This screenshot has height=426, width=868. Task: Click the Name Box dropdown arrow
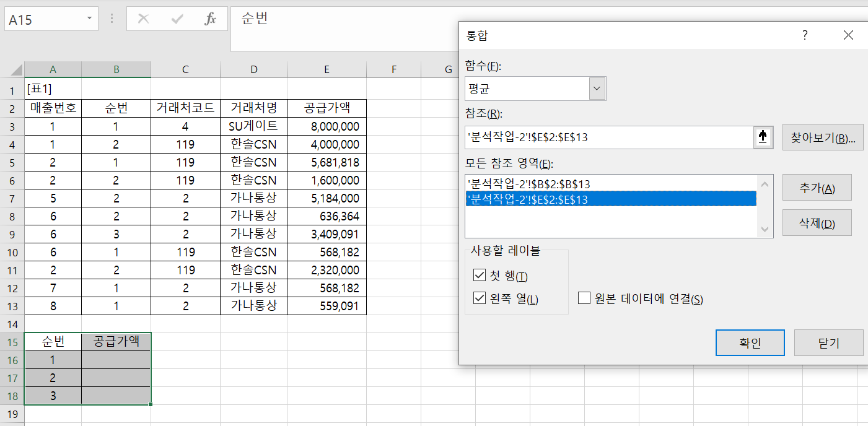(90, 19)
